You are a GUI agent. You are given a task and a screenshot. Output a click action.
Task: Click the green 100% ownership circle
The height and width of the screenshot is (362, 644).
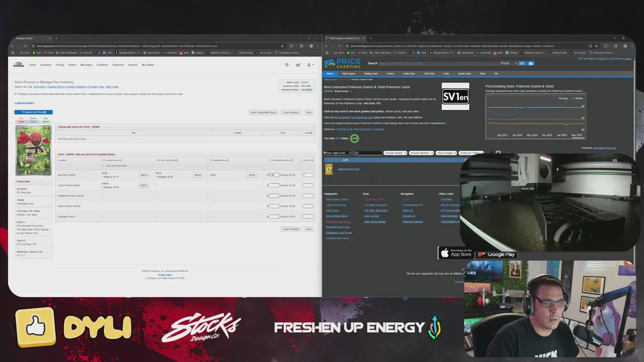pyautogui.click(x=355, y=138)
